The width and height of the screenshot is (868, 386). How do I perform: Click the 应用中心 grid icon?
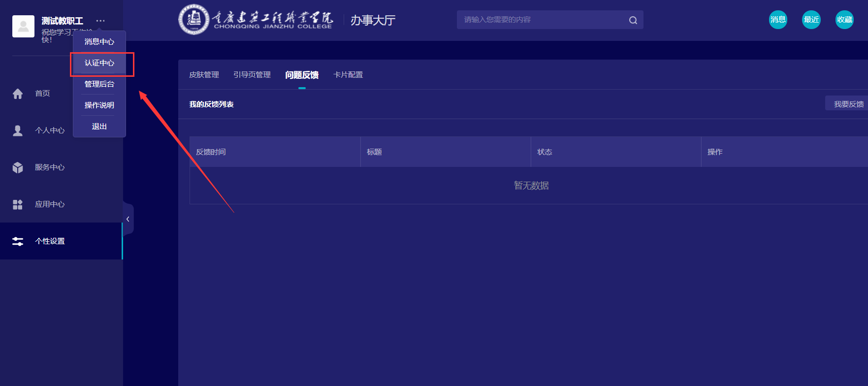(18, 204)
